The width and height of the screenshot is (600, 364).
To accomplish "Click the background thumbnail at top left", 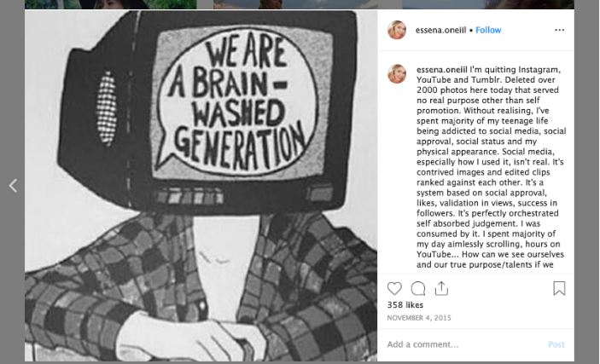I will tap(111, 4).
